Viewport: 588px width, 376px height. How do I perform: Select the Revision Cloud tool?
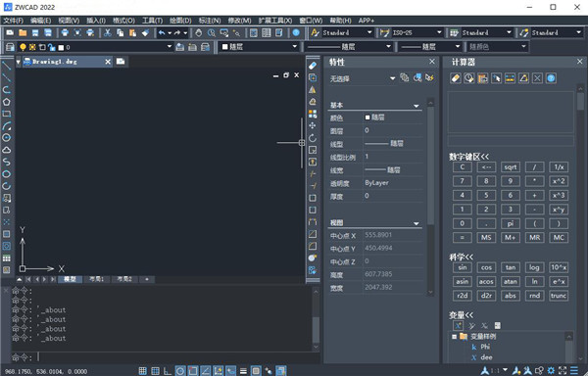[7, 150]
